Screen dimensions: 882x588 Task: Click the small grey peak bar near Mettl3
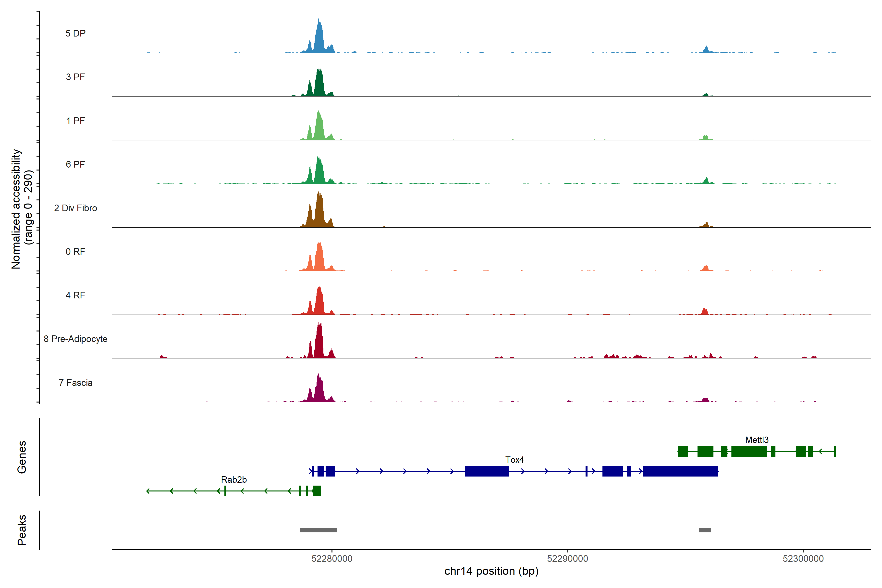point(705,530)
